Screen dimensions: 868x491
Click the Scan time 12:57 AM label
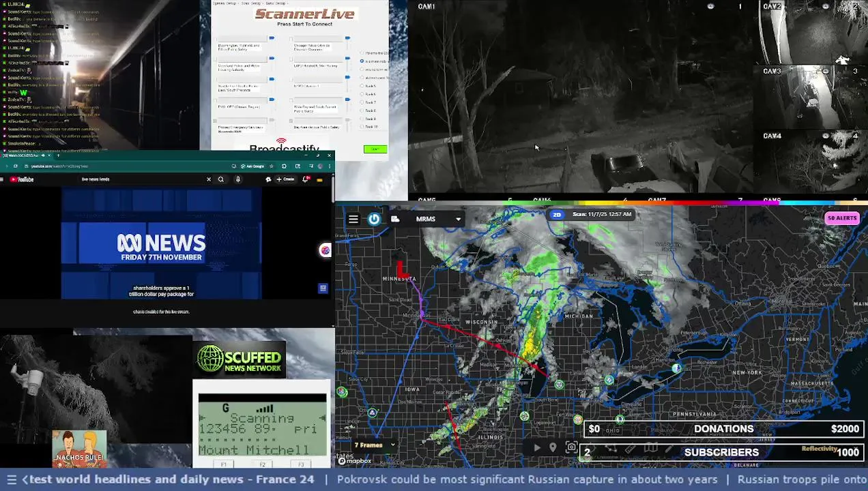pos(602,214)
